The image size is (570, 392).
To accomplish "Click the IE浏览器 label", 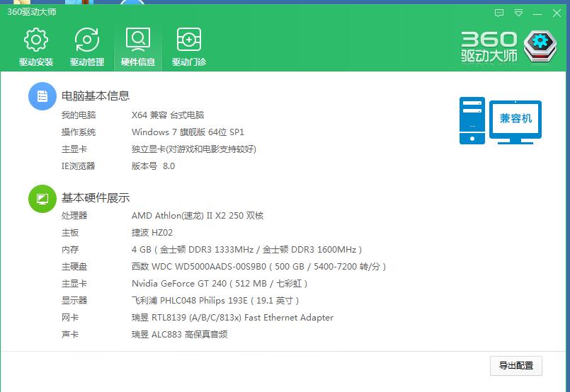I will coord(78,166).
